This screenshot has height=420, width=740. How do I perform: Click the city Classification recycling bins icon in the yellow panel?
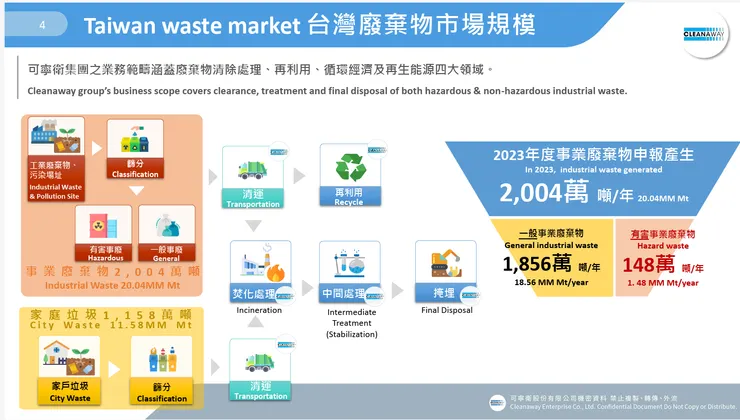162,358
